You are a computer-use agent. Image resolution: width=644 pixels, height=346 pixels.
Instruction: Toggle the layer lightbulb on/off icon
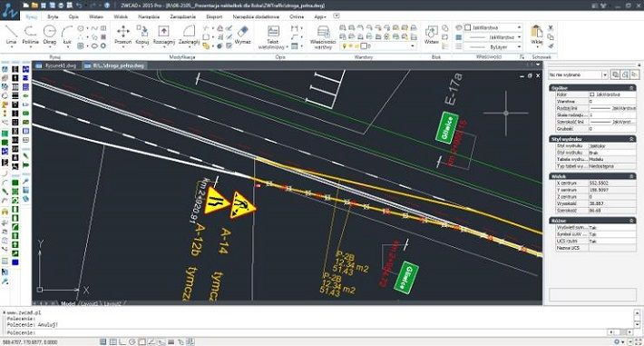pyautogui.click(x=344, y=46)
